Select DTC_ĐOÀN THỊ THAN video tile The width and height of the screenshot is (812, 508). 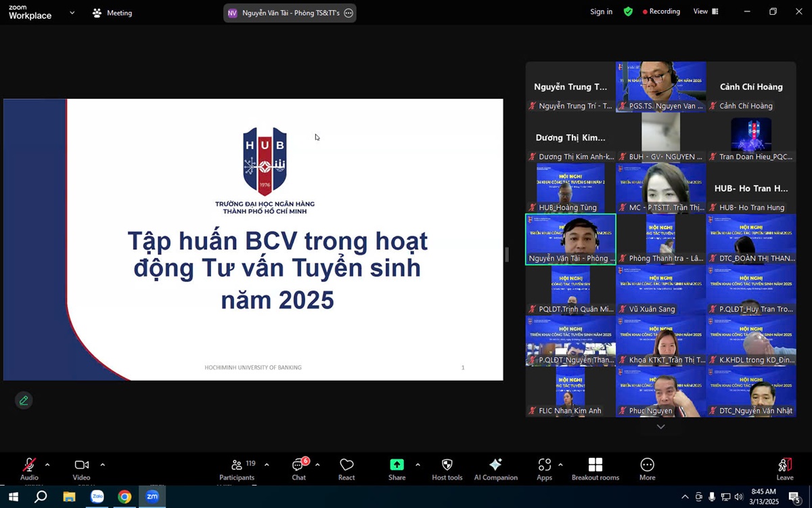point(751,239)
